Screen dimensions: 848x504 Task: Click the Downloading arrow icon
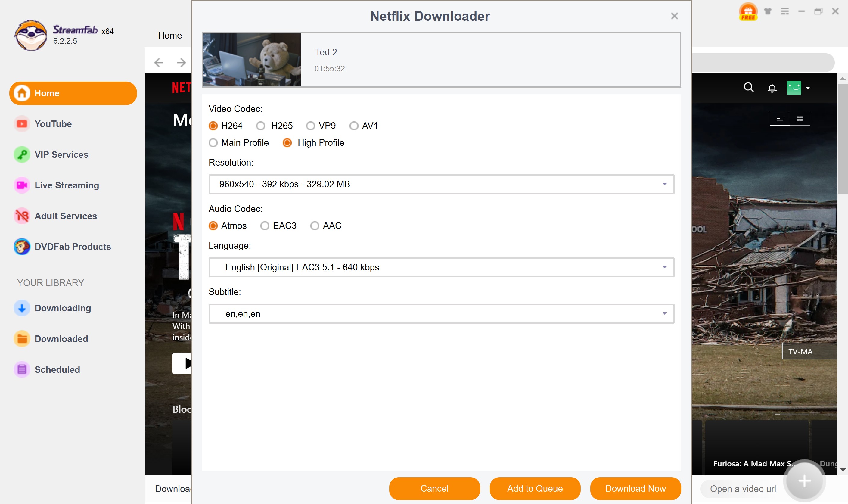[22, 308]
